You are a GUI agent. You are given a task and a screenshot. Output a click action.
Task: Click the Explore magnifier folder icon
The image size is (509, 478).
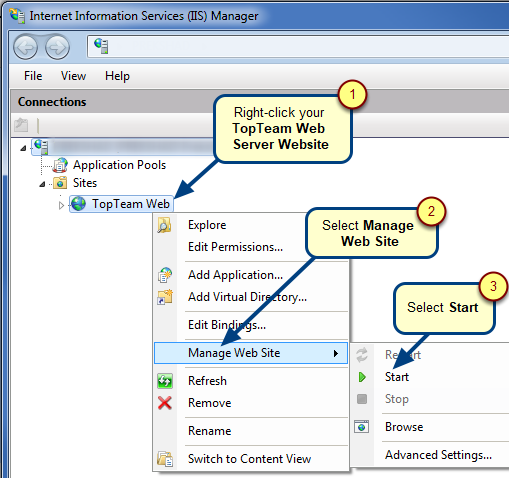pos(164,225)
